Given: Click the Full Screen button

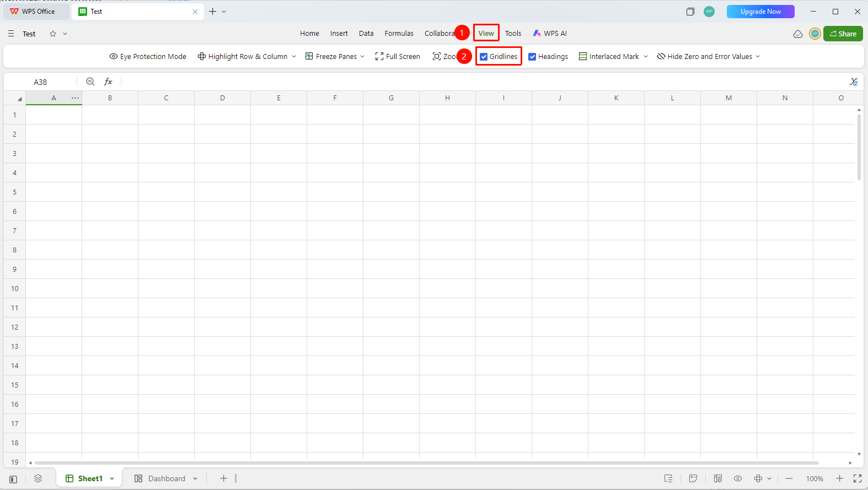Looking at the screenshot, I should [x=398, y=56].
